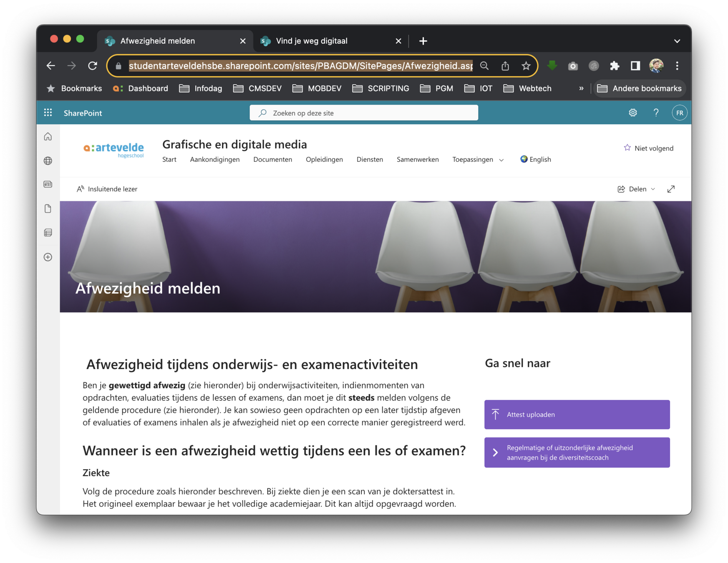Go to home in the SharePoint sidebar

coord(48,137)
